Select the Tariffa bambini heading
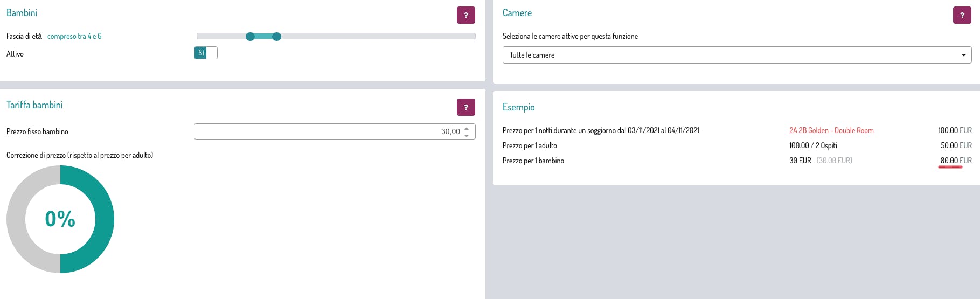The width and height of the screenshot is (980, 299). point(34,105)
